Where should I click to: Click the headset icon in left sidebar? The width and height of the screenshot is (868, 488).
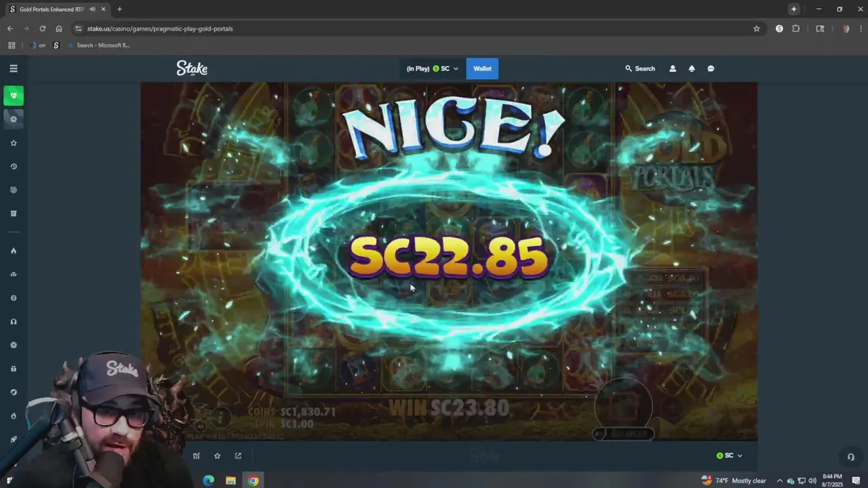(x=14, y=322)
